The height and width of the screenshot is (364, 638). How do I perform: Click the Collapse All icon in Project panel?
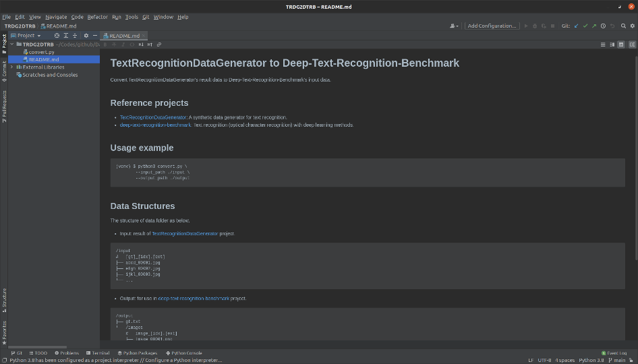[x=75, y=36]
